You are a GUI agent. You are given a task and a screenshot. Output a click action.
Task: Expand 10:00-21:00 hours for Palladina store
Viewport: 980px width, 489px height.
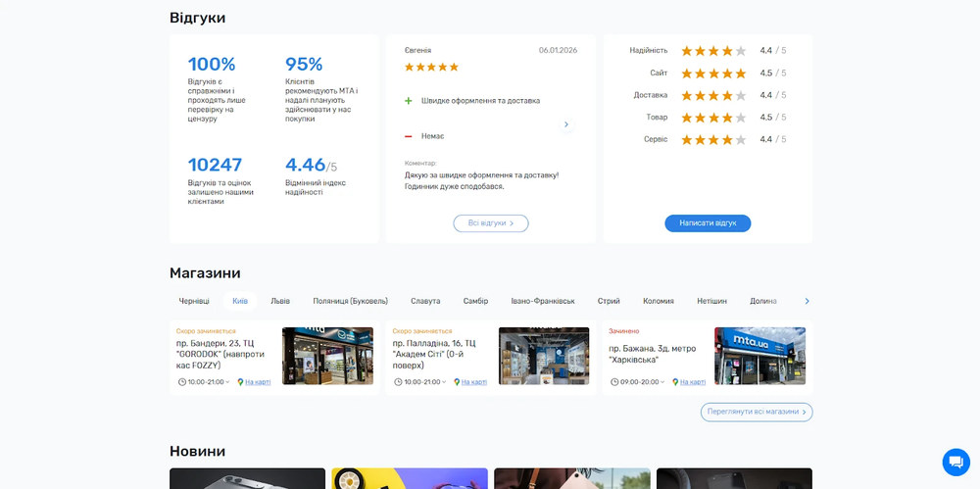click(424, 382)
